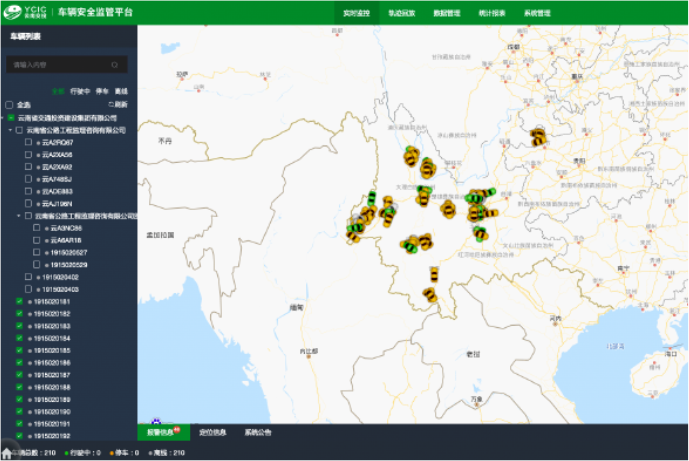Check the 云南省公路工程监理咨询有限公司 group checkbox
Viewport: 689px width, 461px height.
pyautogui.click(x=19, y=130)
